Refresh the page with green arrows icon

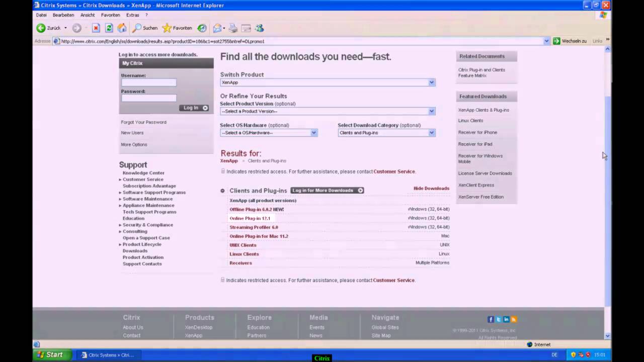[x=109, y=28]
